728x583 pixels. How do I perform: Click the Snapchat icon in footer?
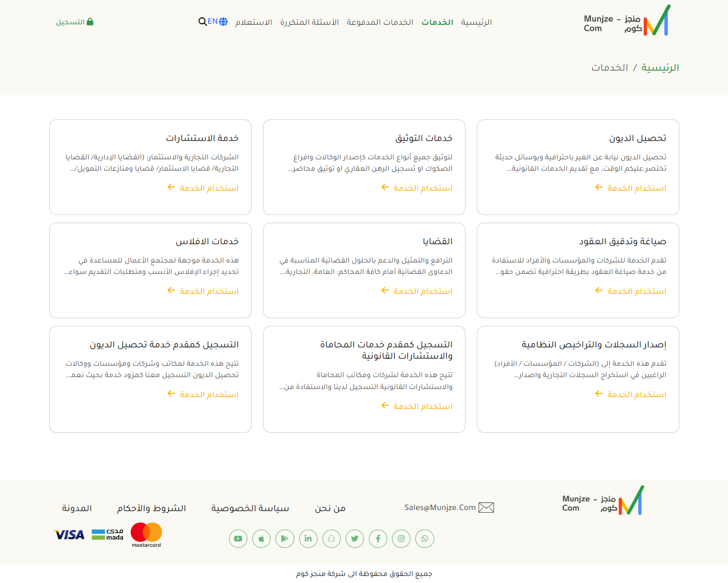tap(332, 539)
